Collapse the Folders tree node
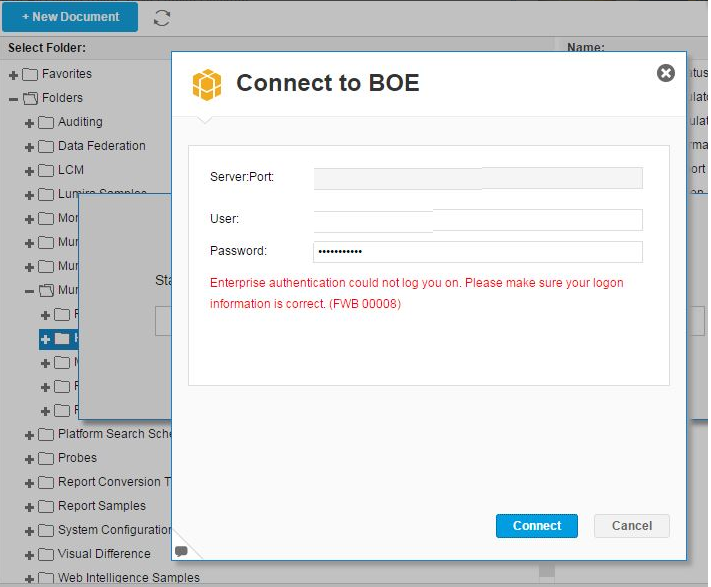Screen dimensions: 711x587 click(14, 99)
